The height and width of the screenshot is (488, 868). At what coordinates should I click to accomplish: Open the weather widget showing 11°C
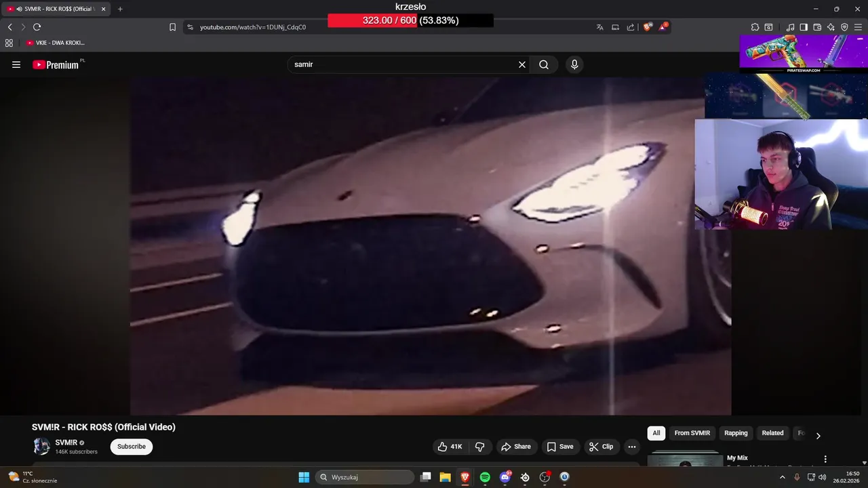pyautogui.click(x=33, y=477)
